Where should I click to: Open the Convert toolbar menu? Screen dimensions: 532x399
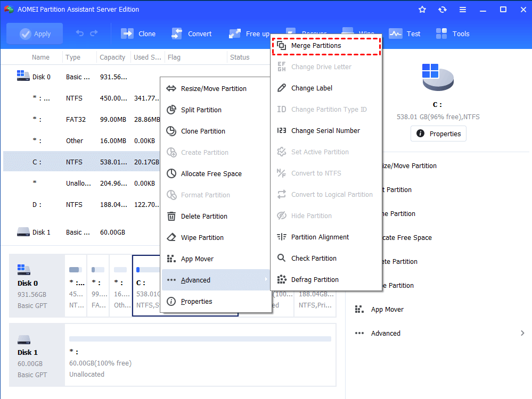pos(191,34)
